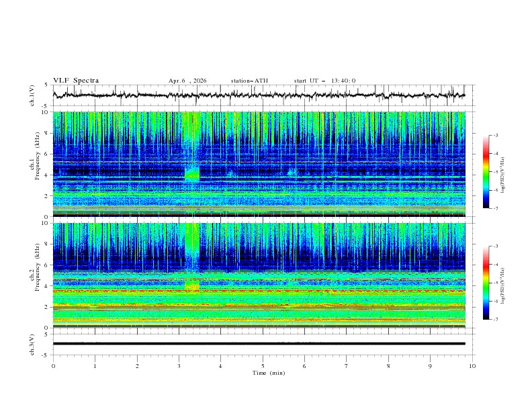Click the 'VLF Spectra' title text

coord(76,81)
